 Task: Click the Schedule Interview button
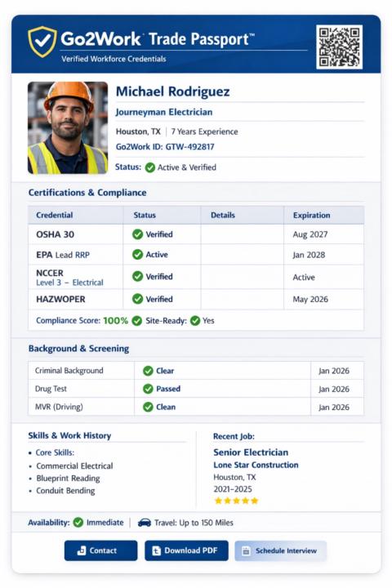pos(281,550)
